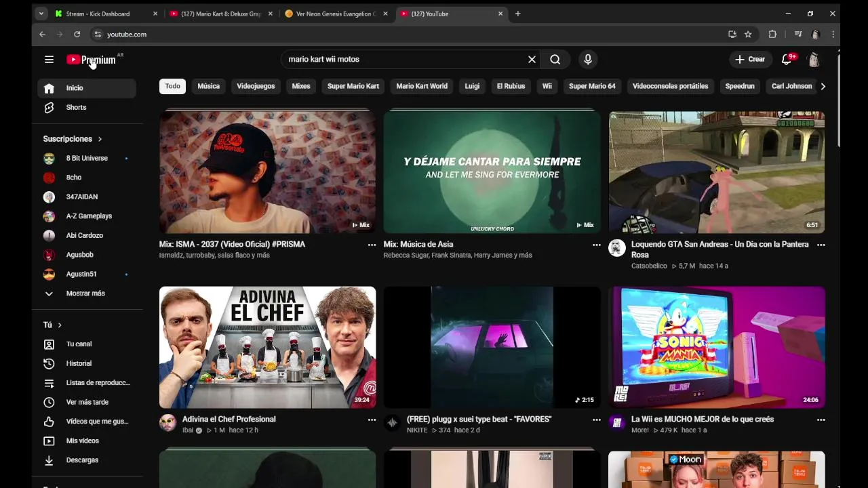This screenshot has width=868, height=488.
Task: Click the magnifier search button
Action: point(555,60)
